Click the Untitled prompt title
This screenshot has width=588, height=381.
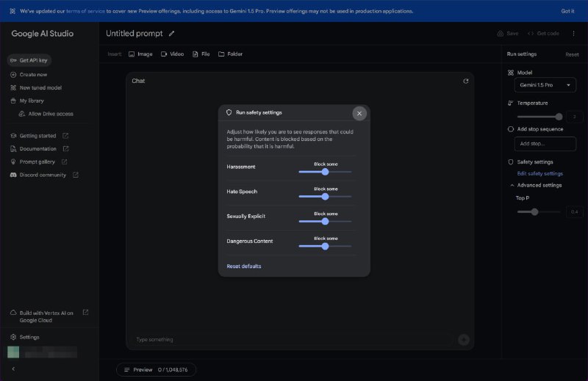pyautogui.click(x=135, y=33)
